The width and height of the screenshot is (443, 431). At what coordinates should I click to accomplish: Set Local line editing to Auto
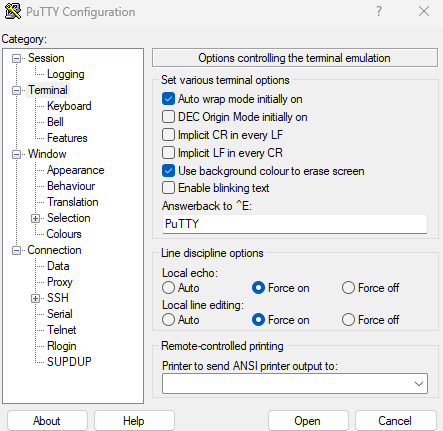[x=168, y=320]
